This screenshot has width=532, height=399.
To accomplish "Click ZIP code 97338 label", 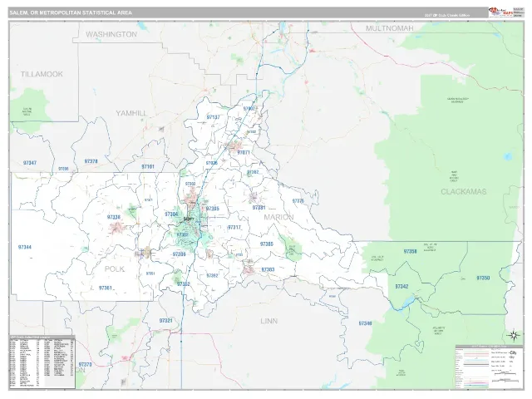I will [x=114, y=217].
